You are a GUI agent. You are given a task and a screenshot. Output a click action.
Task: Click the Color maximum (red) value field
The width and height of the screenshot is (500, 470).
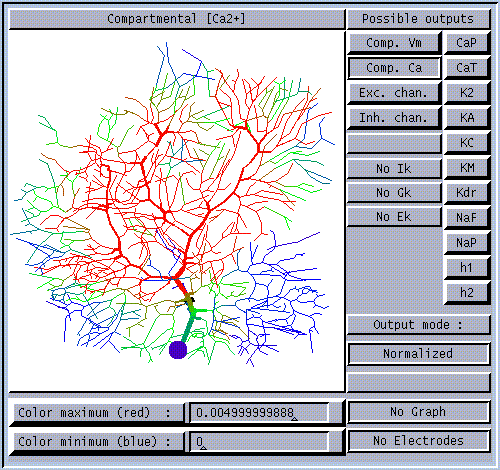[x=259, y=413]
